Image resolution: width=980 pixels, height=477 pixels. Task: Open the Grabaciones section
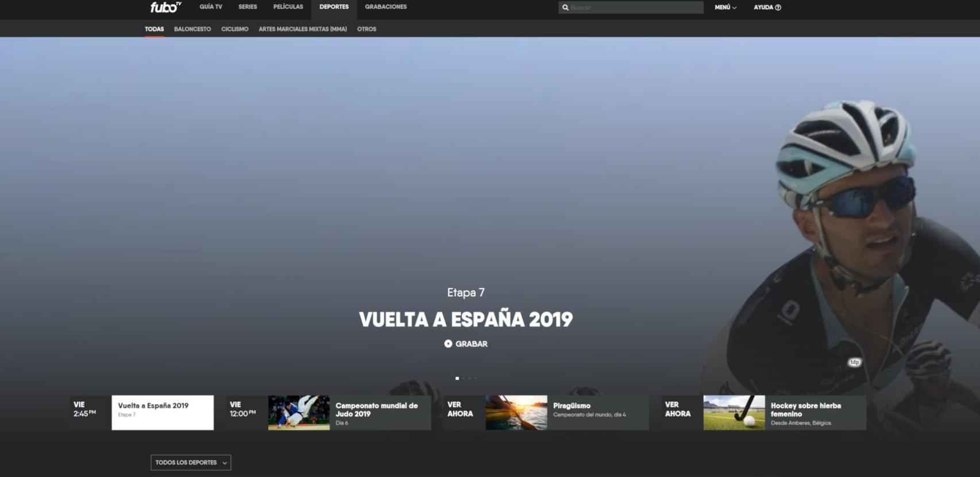coord(386,7)
